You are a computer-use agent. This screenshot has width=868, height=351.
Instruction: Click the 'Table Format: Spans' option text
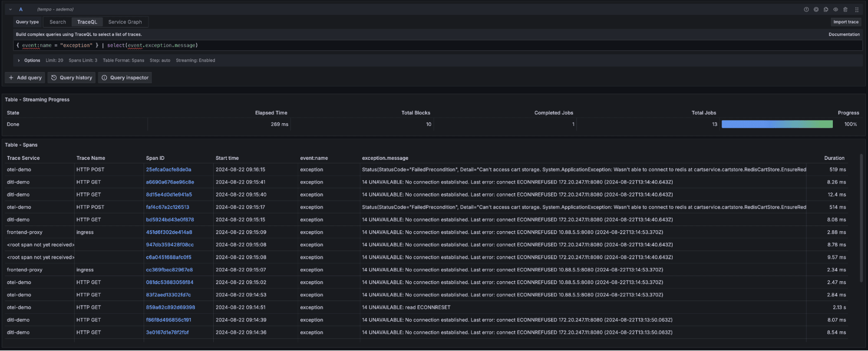[123, 60]
